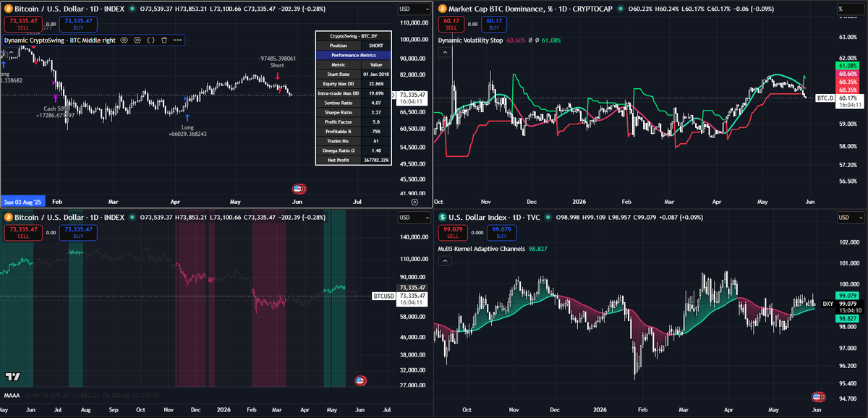The width and height of the screenshot is (868, 418).
Task: Click 61.08% green price label on dominance axis
Action: (847, 65)
